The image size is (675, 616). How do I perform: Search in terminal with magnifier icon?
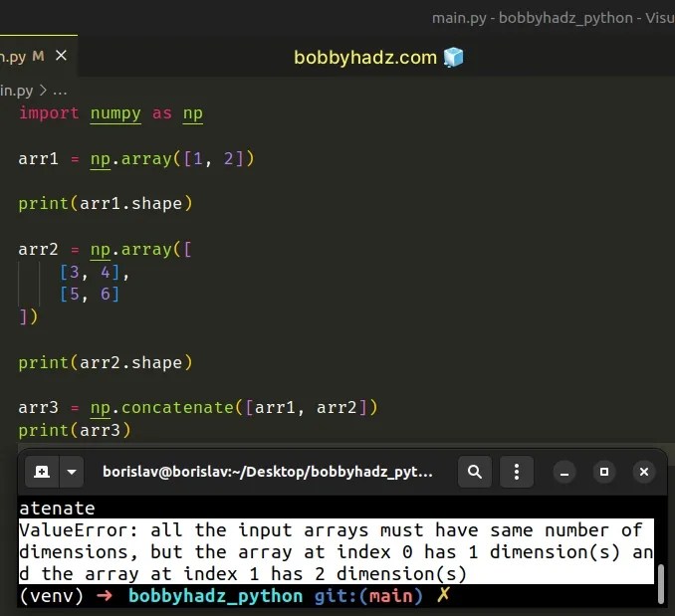pyautogui.click(x=475, y=472)
